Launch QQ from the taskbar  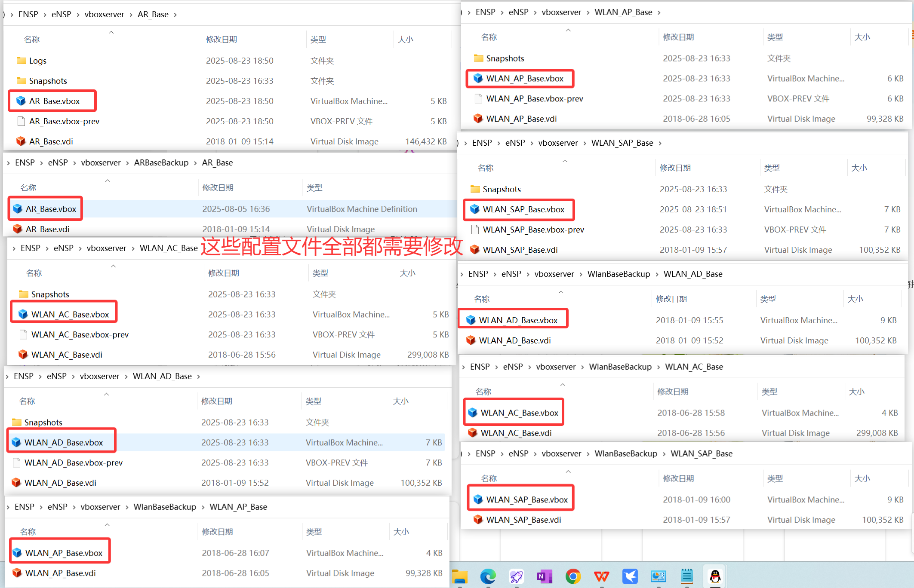point(715,576)
